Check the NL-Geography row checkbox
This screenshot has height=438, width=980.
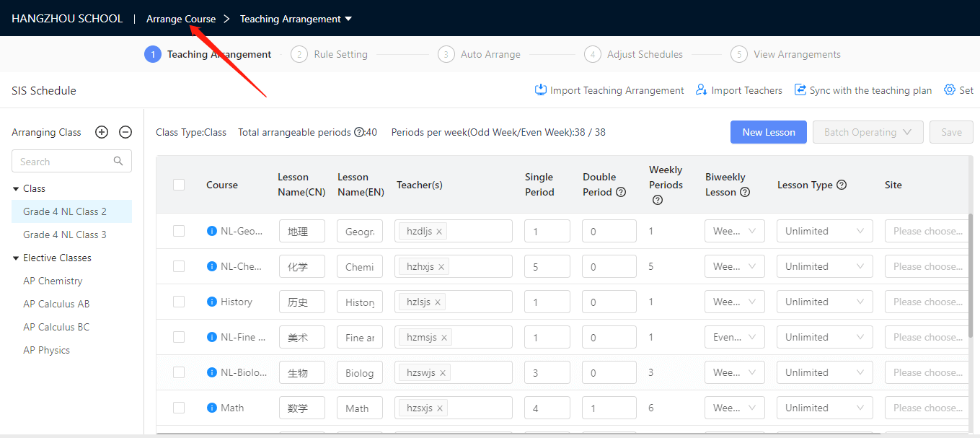(179, 231)
